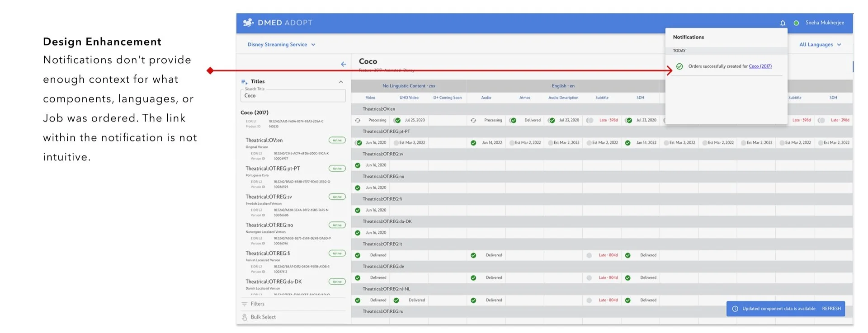The width and height of the screenshot is (868, 333).
Task: Click the UHD Video column header
Action: pyautogui.click(x=409, y=98)
